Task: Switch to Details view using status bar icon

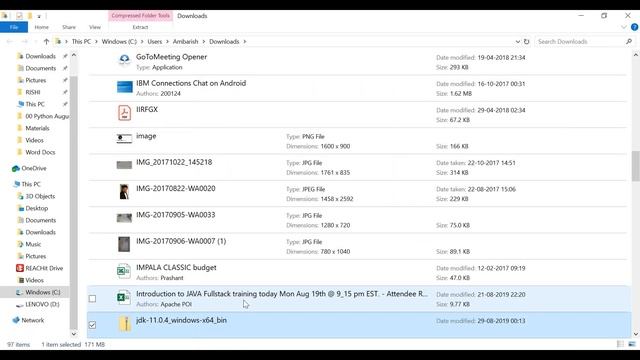Action: pos(620,344)
